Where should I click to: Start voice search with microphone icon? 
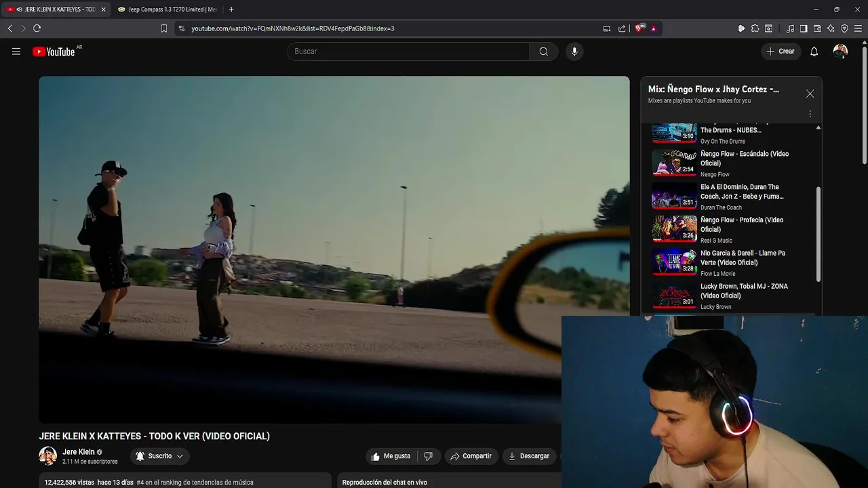[x=574, y=52]
